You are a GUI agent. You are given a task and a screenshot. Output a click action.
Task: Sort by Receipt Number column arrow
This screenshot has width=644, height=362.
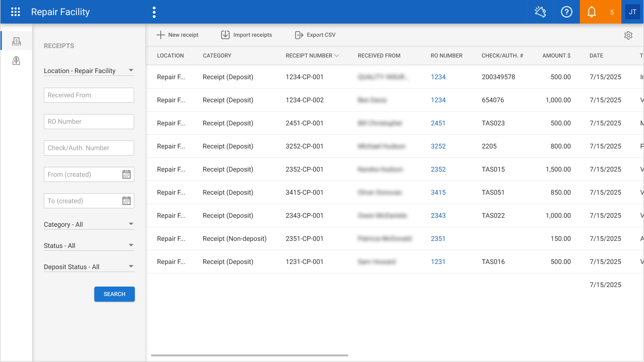(337, 56)
